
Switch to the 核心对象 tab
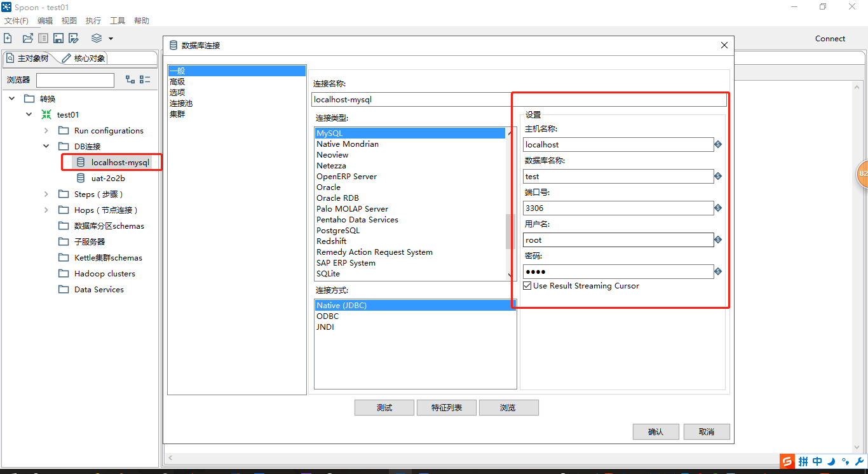pyautogui.click(x=84, y=58)
